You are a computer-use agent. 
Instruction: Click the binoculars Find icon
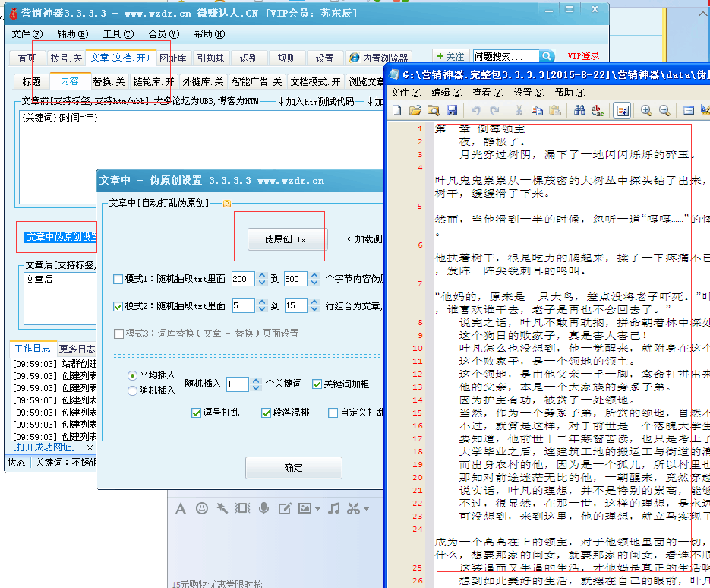pyautogui.click(x=579, y=111)
